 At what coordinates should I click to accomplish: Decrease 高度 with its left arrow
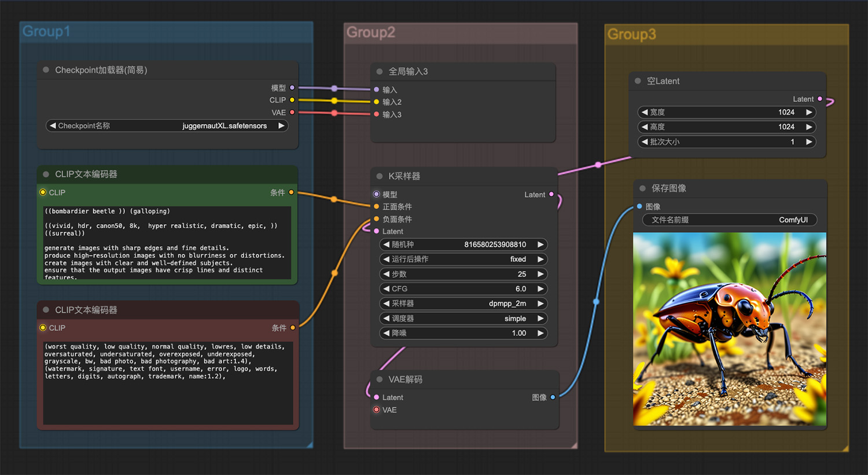(x=644, y=127)
